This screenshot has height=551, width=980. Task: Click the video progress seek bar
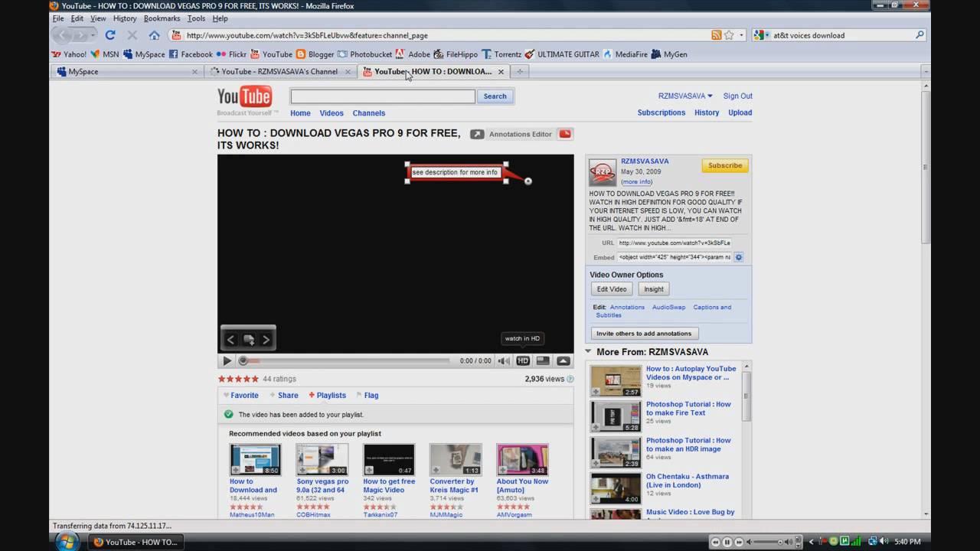[x=346, y=361]
